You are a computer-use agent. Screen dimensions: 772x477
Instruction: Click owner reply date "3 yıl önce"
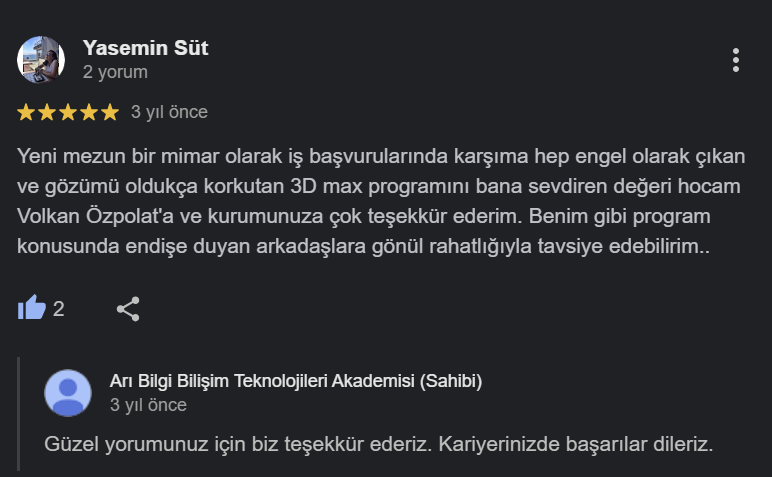point(148,405)
